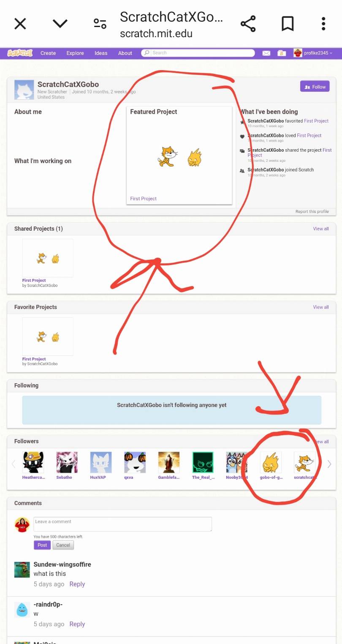Viewport: 342px width, 644px height.
Task: Click the Post comment button
Action: [x=42, y=545]
